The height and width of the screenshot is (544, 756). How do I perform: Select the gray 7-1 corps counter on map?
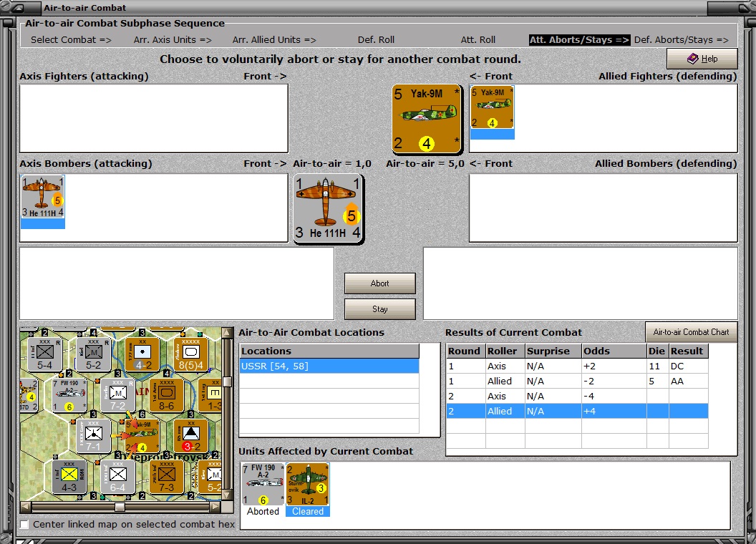pyautogui.click(x=94, y=435)
